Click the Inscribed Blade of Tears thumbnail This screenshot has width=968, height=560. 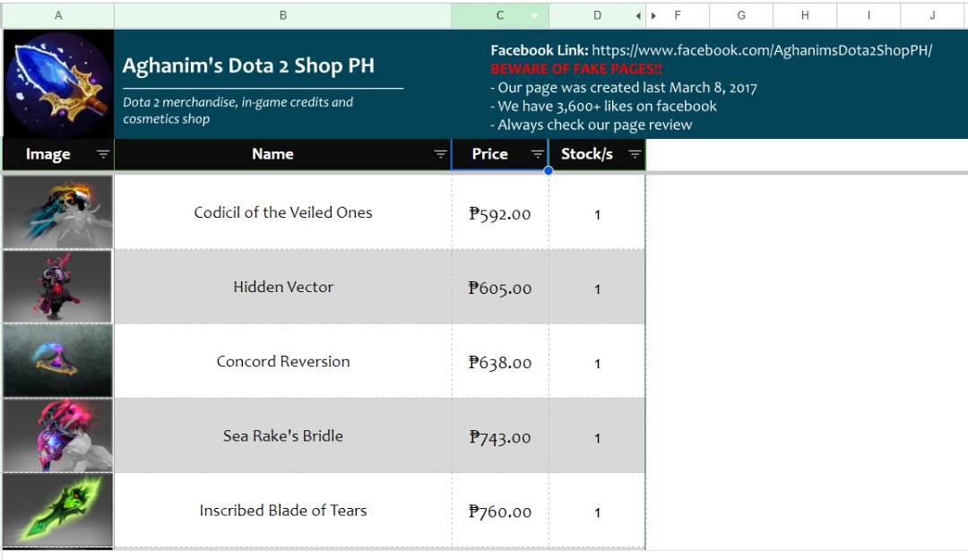[58, 509]
